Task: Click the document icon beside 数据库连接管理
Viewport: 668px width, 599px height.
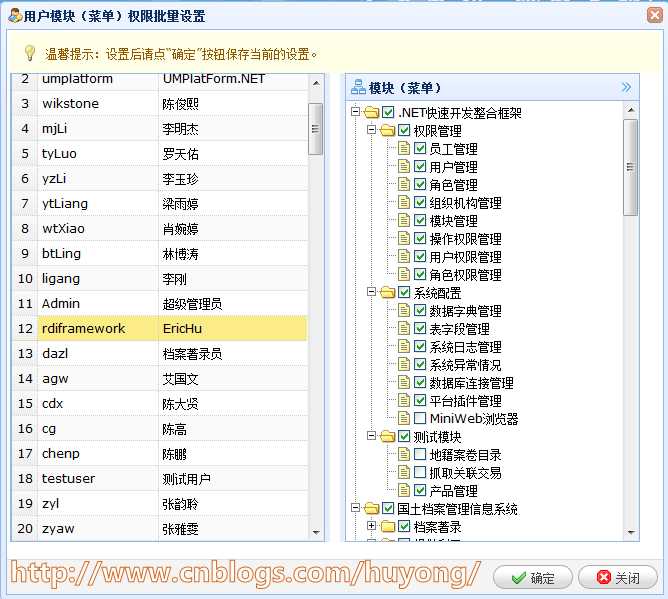Action: point(404,382)
